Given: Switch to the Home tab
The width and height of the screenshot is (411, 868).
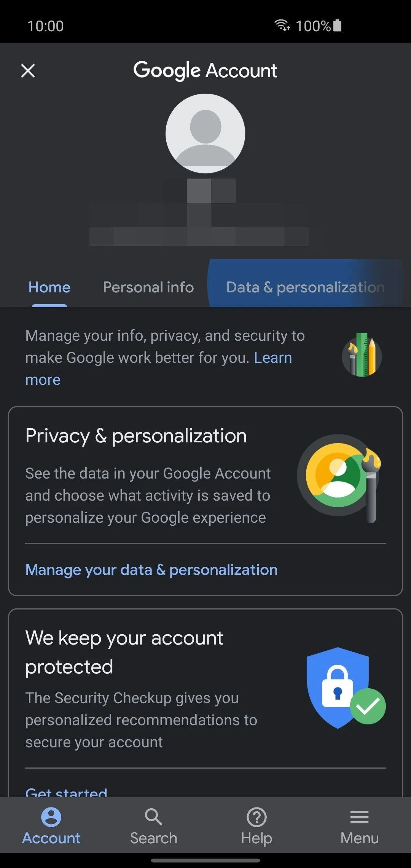Looking at the screenshot, I should (49, 287).
